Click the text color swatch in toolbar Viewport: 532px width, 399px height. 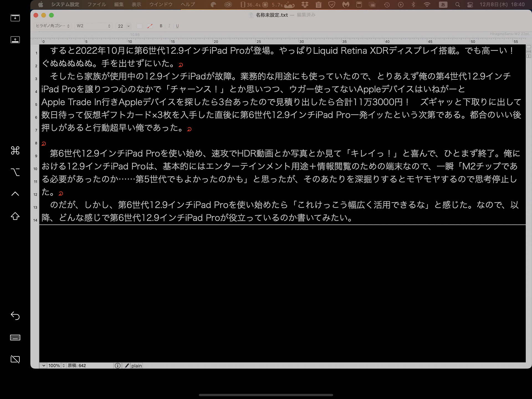[x=139, y=26]
